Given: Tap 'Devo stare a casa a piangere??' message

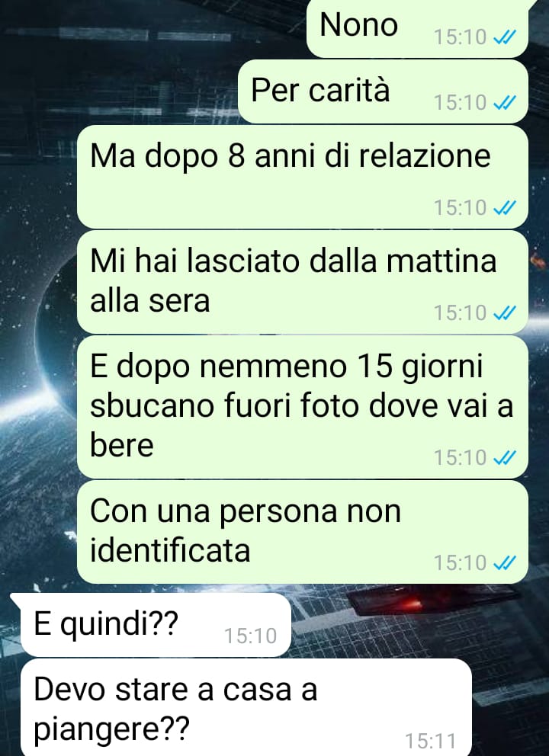Looking at the screenshot, I should pos(246,708).
